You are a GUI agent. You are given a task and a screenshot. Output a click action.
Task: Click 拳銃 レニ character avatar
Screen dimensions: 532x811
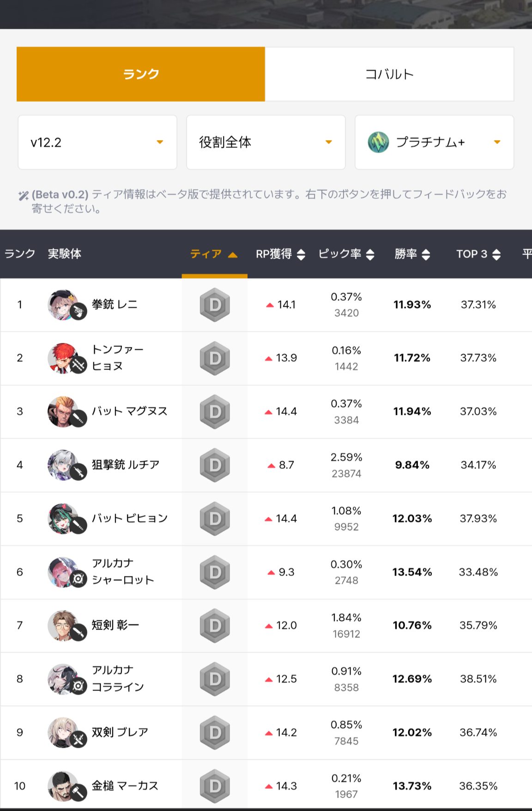click(63, 305)
